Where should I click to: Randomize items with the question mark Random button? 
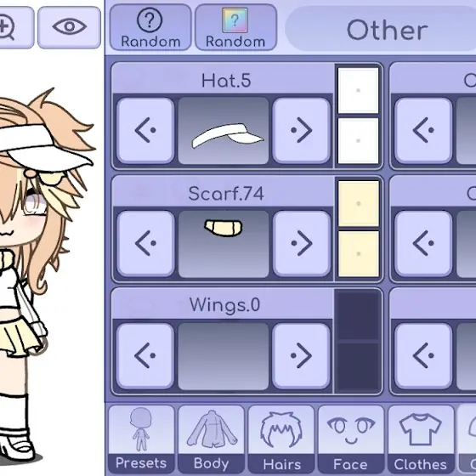(150, 27)
